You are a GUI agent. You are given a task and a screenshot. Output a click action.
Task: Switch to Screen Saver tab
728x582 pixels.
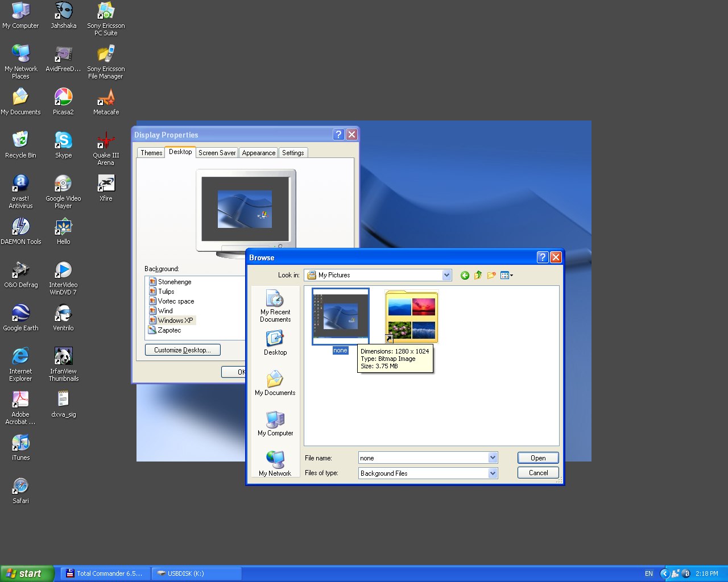217,153
